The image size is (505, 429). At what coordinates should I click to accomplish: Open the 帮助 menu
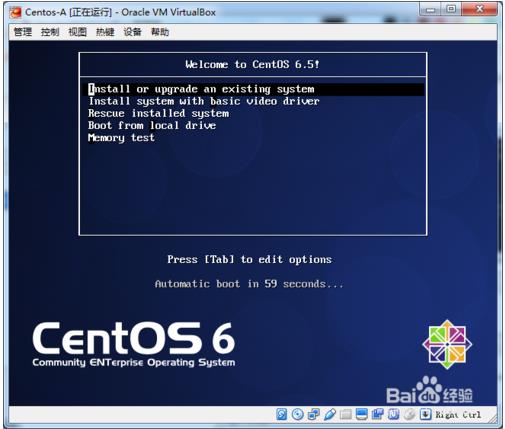(x=160, y=32)
